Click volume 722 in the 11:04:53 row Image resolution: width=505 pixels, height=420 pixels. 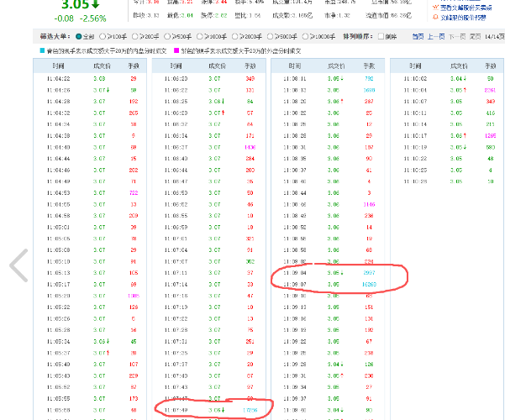134,193
